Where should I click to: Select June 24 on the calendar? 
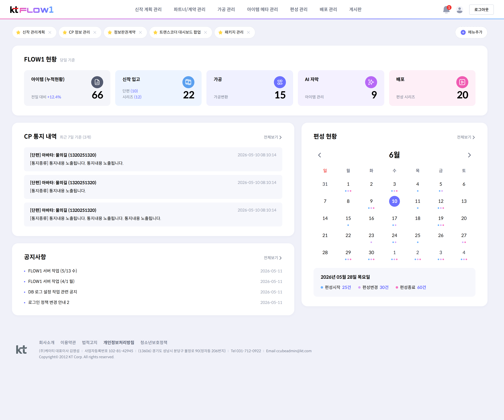[394, 235]
